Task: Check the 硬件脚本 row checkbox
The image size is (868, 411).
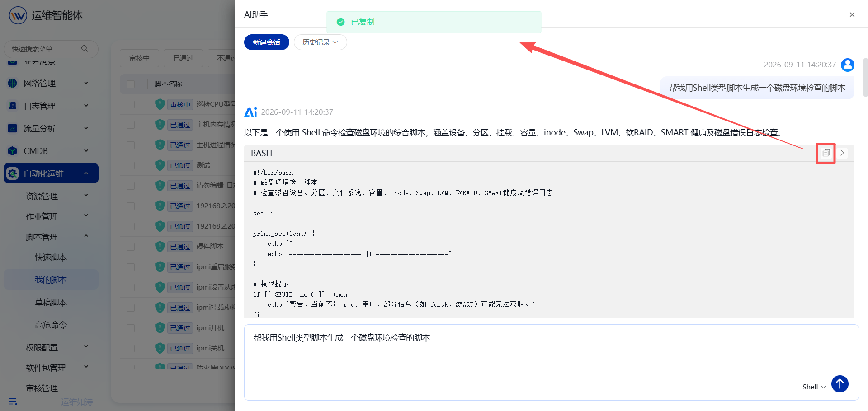Action: [x=131, y=247]
